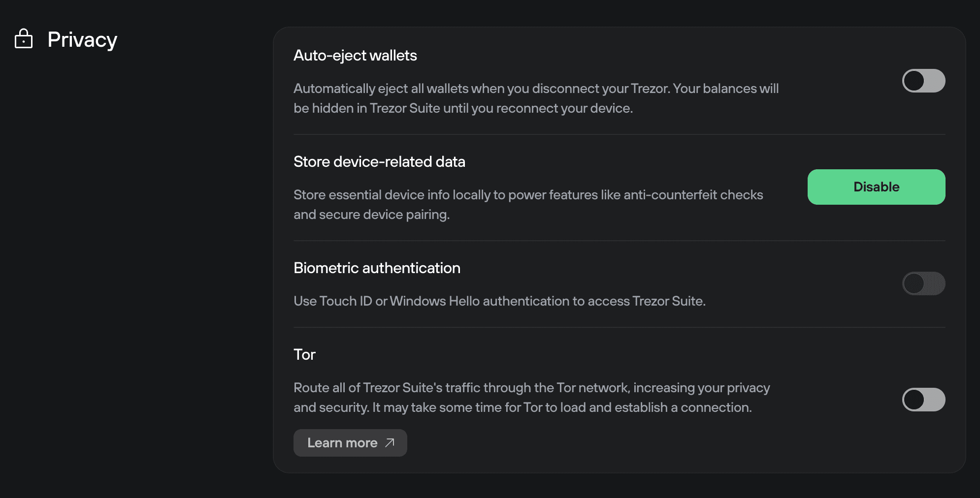Click the Auto-eject wallets section title
Viewport: 980px width, 498px height.
[356, 55]
